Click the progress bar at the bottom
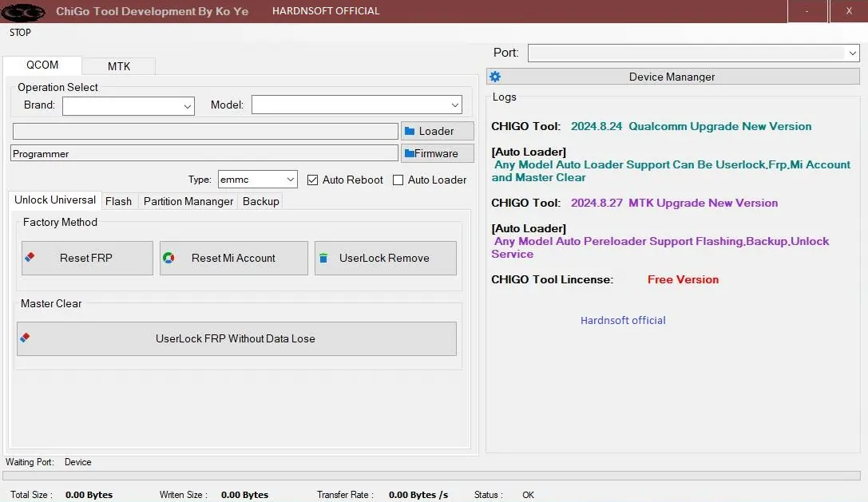 pos(432,476)
